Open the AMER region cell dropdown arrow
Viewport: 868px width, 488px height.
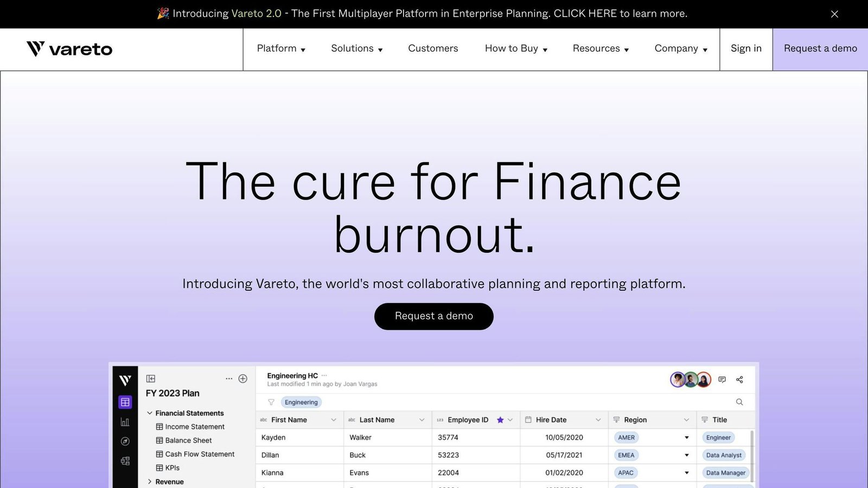point(686,438)
